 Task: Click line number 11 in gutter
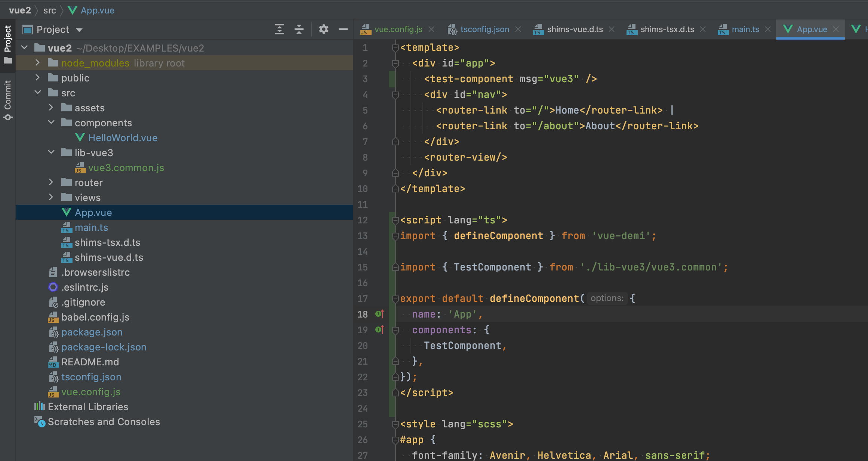click(x=363, y=204)
